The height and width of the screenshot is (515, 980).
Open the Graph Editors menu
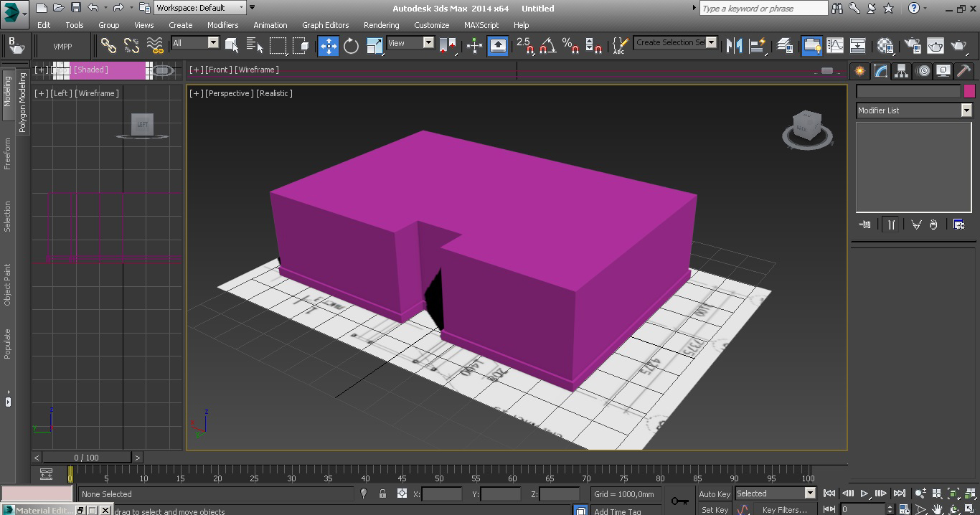click(325, 25)
